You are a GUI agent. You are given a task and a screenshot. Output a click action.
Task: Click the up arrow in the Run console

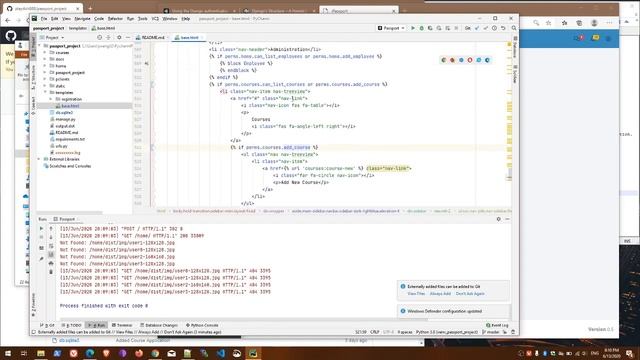point(51,229)
